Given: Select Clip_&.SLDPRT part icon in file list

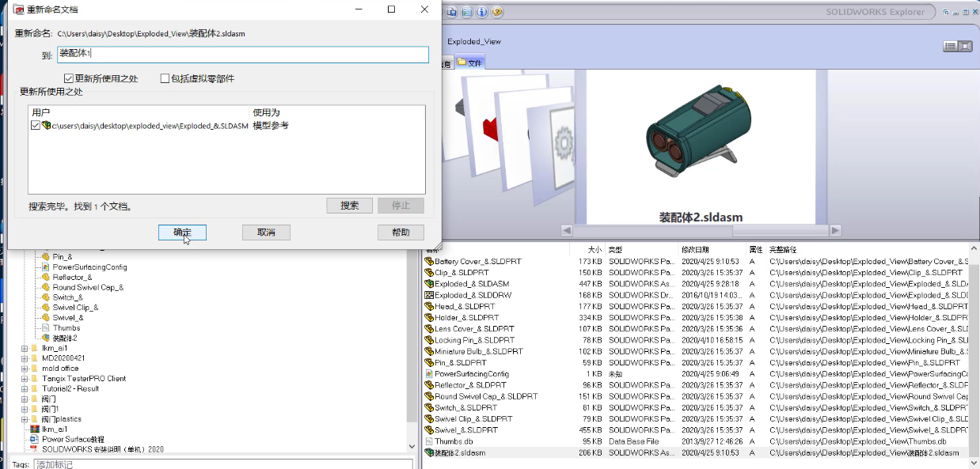Looking at the screenshot, I should point(429,272).
